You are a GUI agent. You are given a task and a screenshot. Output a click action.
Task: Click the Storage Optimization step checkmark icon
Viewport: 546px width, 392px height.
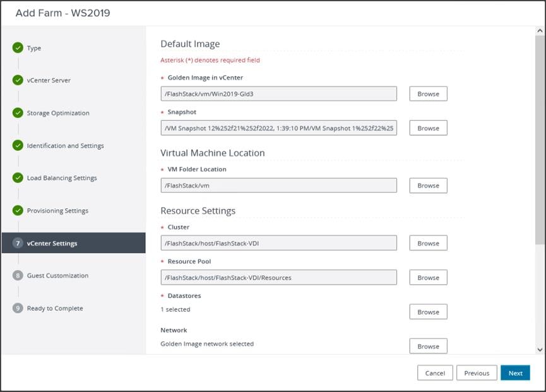pyautogui.click(x=18, y=113)
